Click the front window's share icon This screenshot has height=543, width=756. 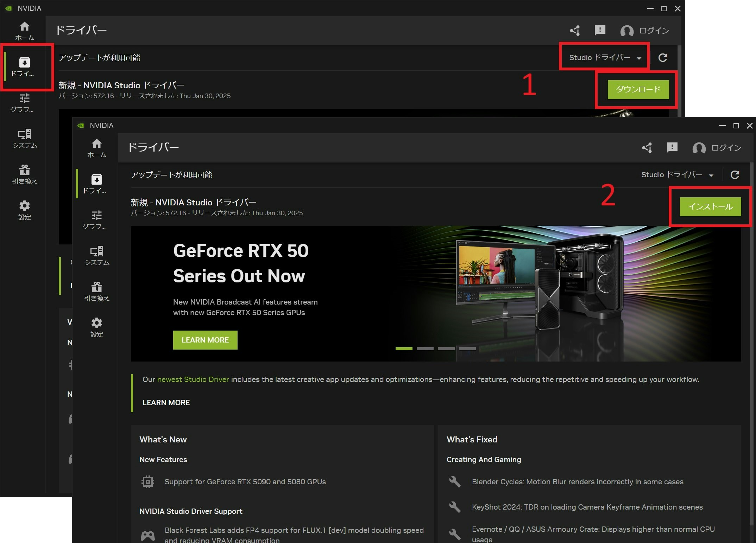647,148
